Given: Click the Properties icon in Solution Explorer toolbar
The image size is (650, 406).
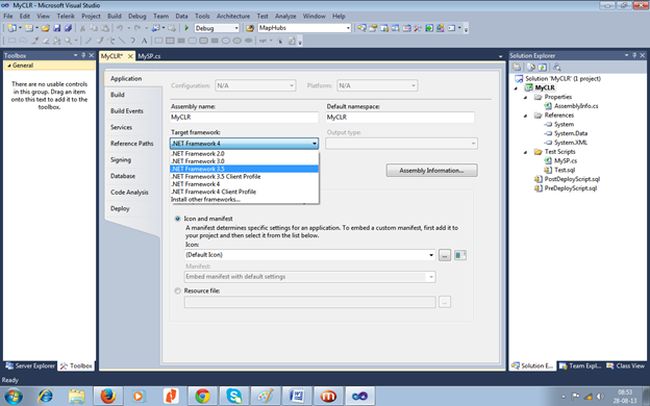Looking at the screenshot, I should 517,67.
